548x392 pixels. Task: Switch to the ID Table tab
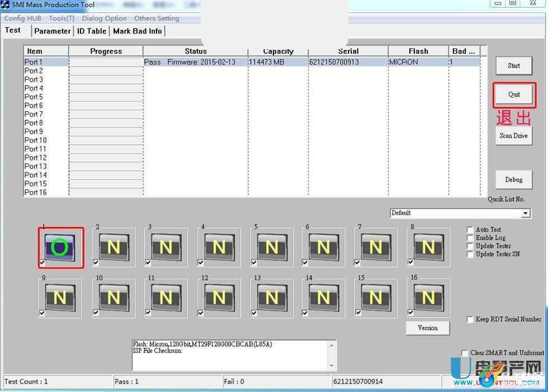click(92, 31)
